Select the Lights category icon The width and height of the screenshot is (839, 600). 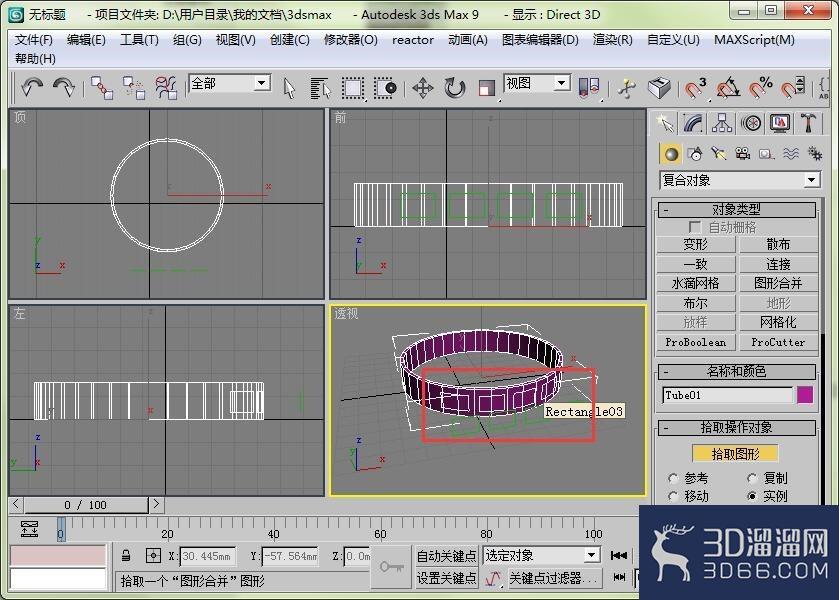coord(719,154)
